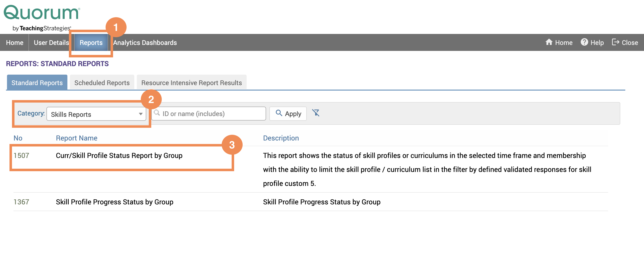Image resolution: width=644 pixels, height=273 pixels.
Task: Click the Apply button
Action: coord(288,113)
